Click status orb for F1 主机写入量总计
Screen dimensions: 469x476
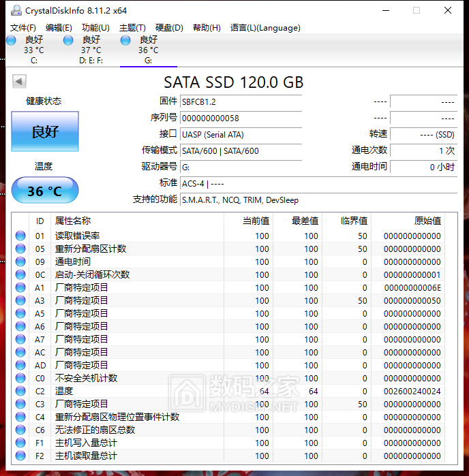tap(20, 443)
